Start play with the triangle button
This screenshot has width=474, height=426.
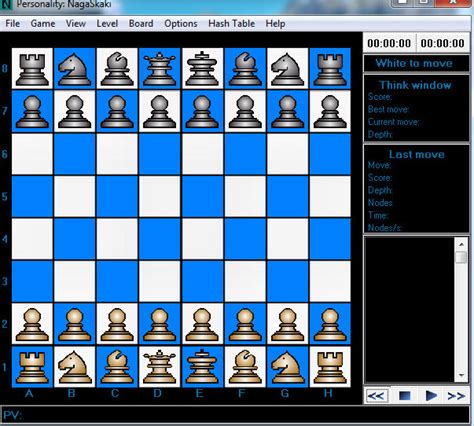[x=431, y=396]
